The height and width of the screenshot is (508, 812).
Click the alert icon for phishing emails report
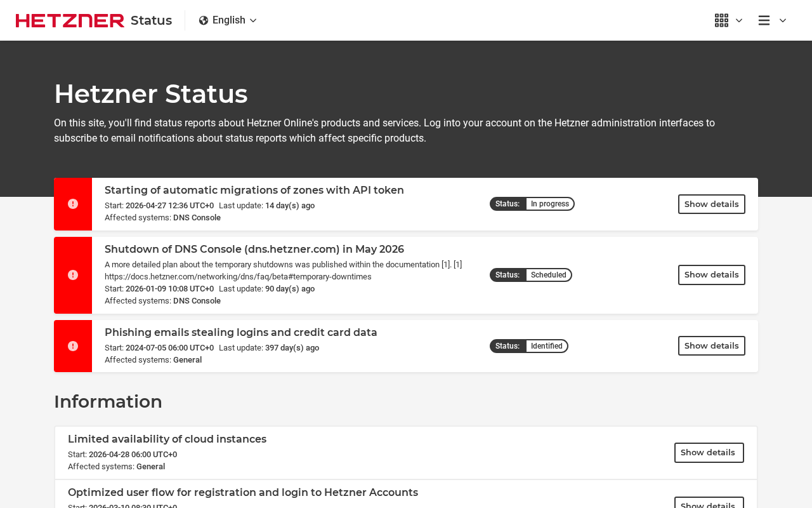73,346
